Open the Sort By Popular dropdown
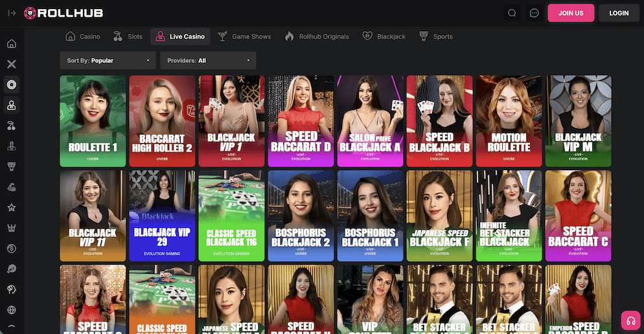This screenshot has width=644, height=334. coord(108,60)
